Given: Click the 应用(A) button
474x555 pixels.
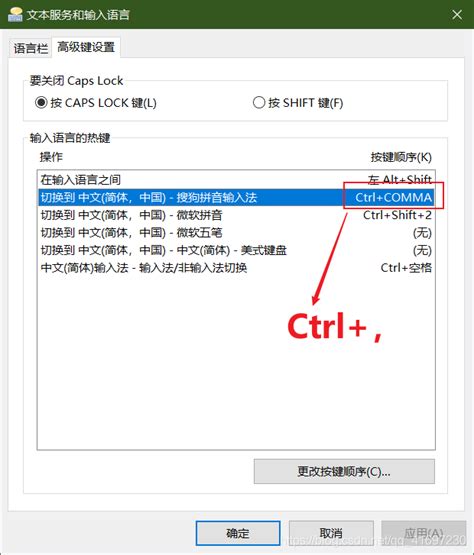Looking at the screenshot, I should (x=424, y=533).
